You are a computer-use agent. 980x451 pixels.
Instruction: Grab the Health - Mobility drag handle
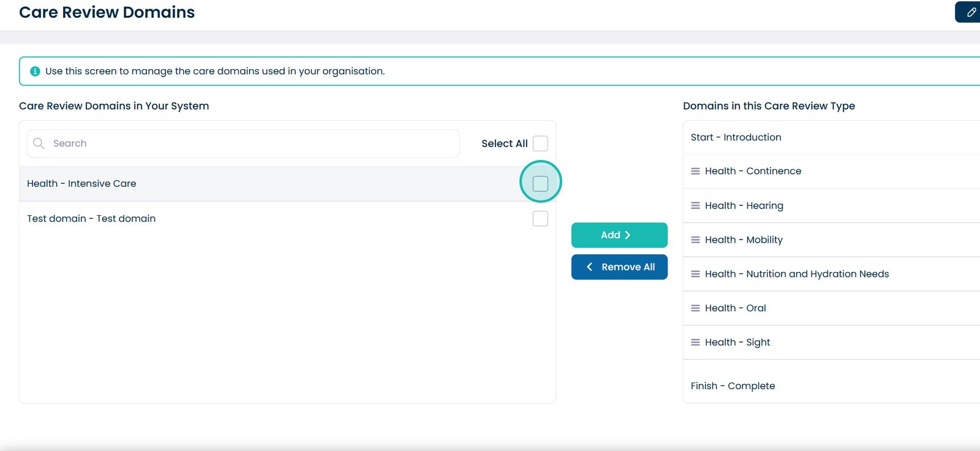coord(695,240)
